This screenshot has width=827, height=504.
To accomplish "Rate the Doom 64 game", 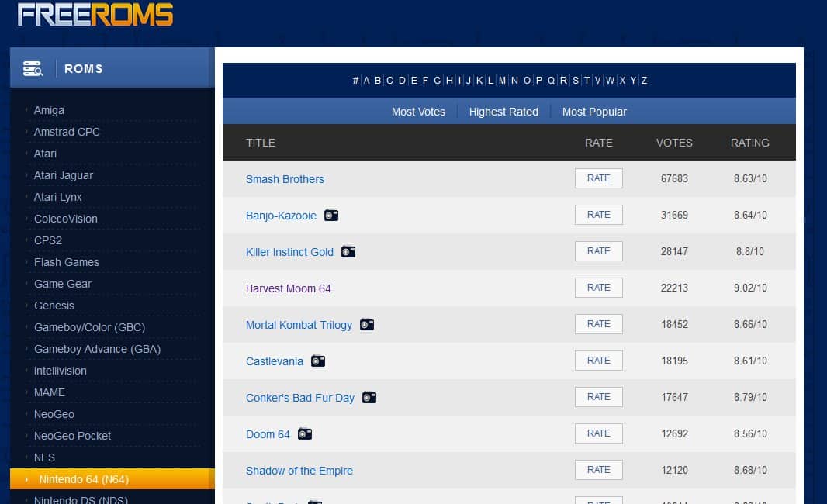I will click(x=599, y=433).
